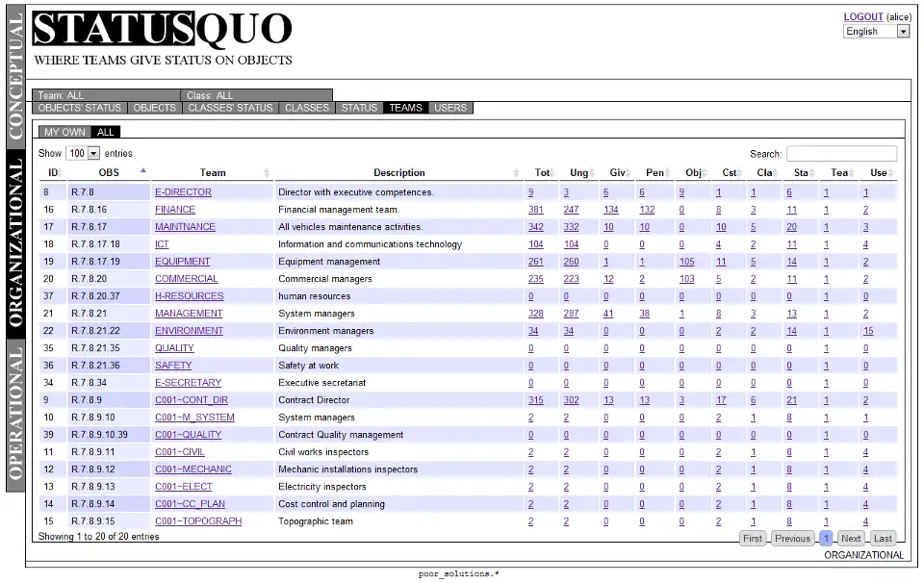The image size is (924, 583).
Task: Sort rows by the ID column arrow
Action: (60, 173)
